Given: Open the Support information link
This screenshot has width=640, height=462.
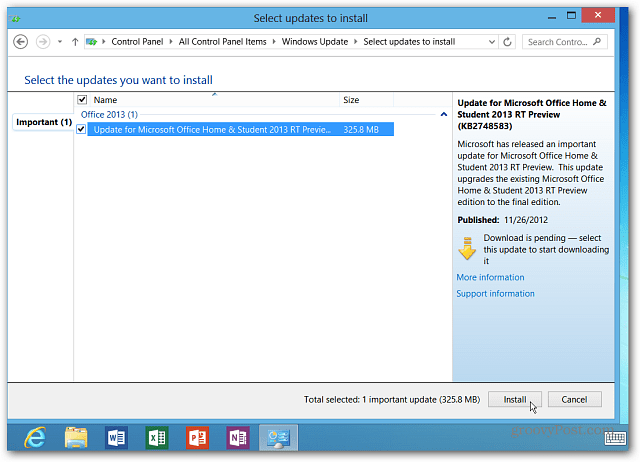Looking at the screenshot, I should (x=495, y=293).
